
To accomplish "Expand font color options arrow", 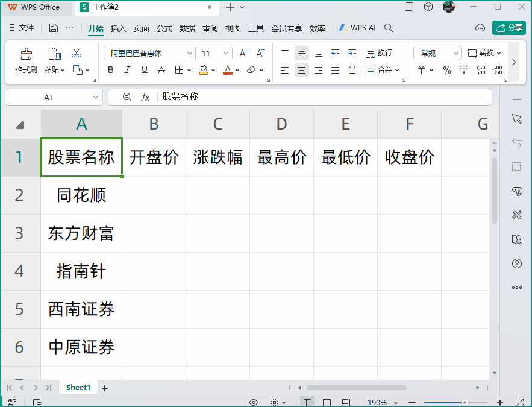I will click(x=237, y=71).
